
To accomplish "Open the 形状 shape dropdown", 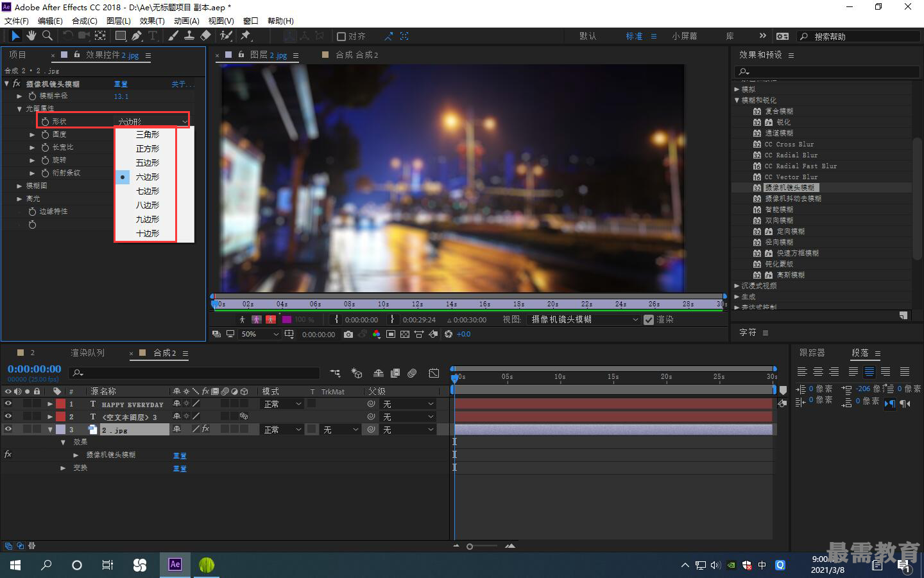I will pos(153,121).
